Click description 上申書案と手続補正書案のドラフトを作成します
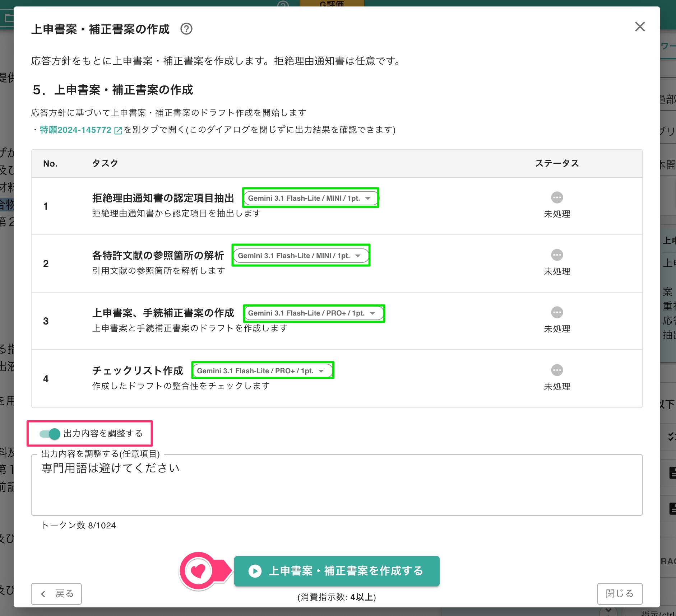 point(190,328)
